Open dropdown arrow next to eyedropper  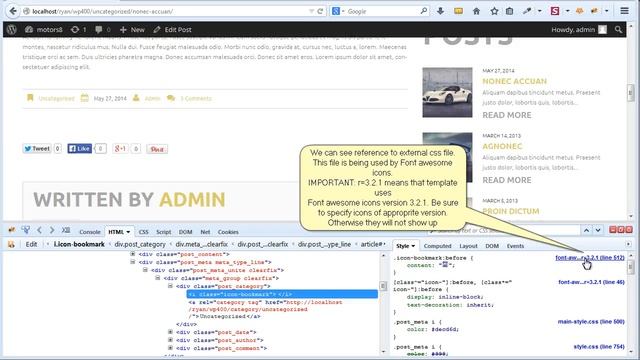pyautogui.click(x=540, y=11)
